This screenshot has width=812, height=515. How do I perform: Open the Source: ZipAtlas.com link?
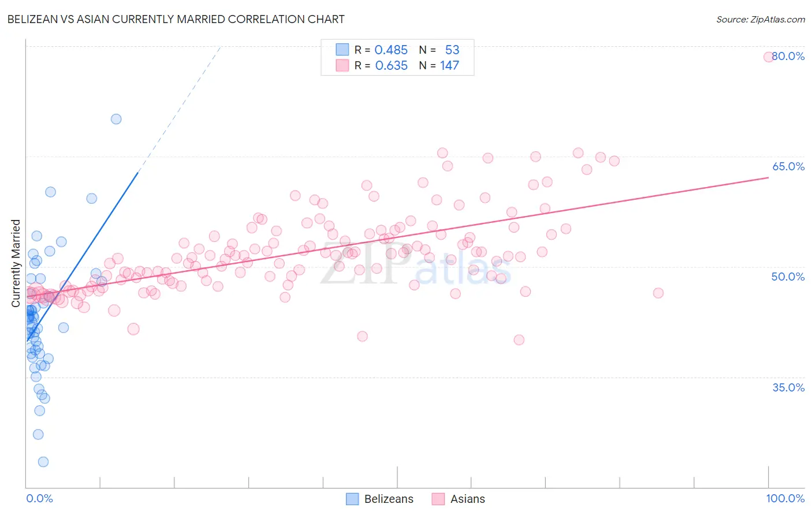point(761,20)
